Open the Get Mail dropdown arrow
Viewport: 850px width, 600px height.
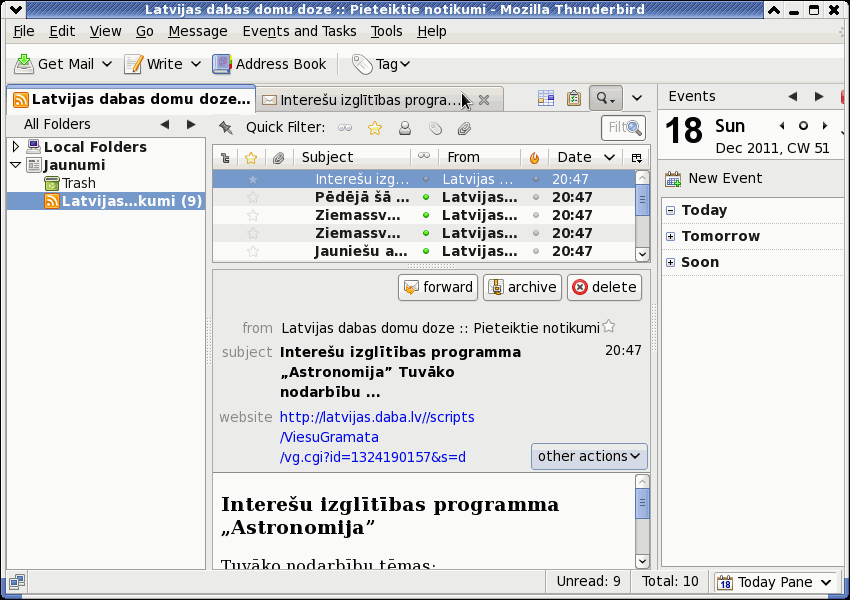tap(107, 64)
